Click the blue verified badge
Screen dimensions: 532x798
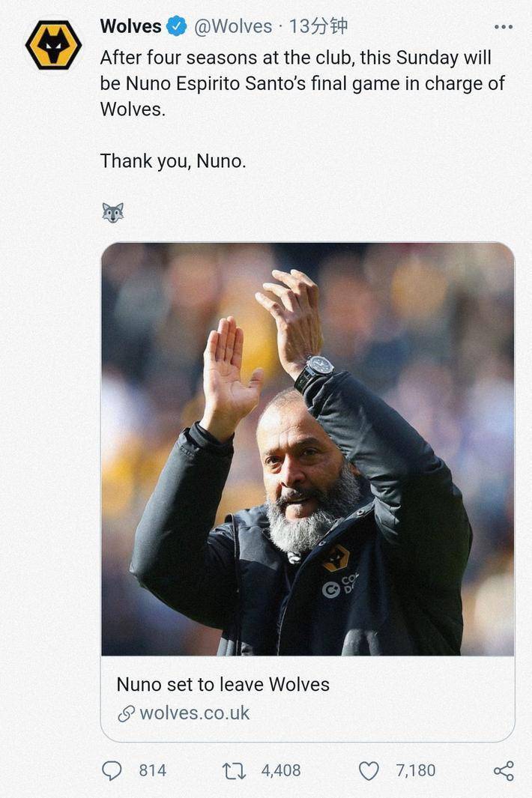(x=177, y=26)
